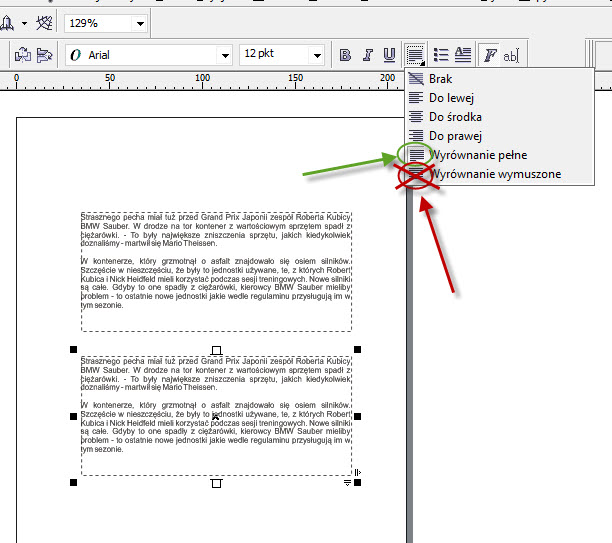Open the 12 pkt font size dropdown

pyautogui.click(x=317, y=55)
